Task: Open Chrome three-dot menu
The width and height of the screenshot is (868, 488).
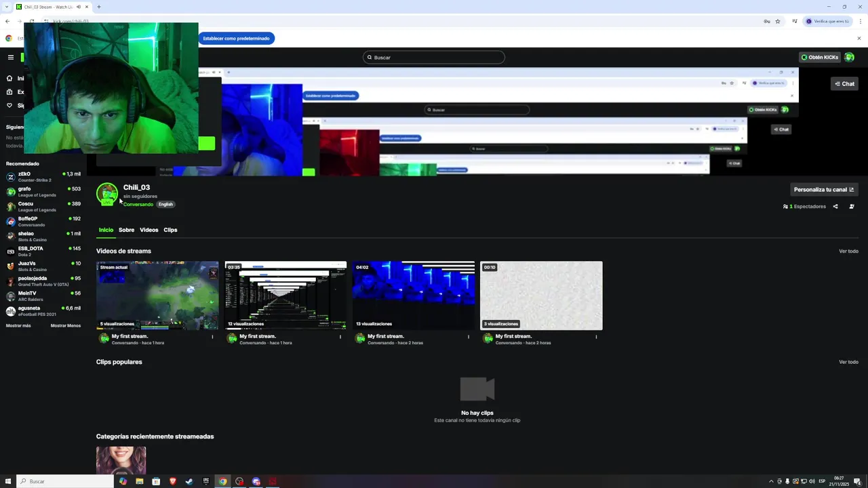Action: click(859, 21)
